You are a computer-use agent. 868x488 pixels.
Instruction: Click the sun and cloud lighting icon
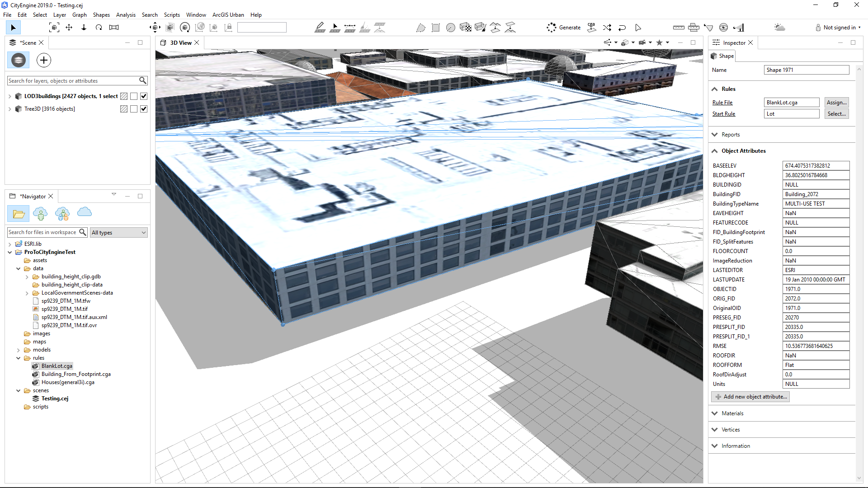(779, 28)
